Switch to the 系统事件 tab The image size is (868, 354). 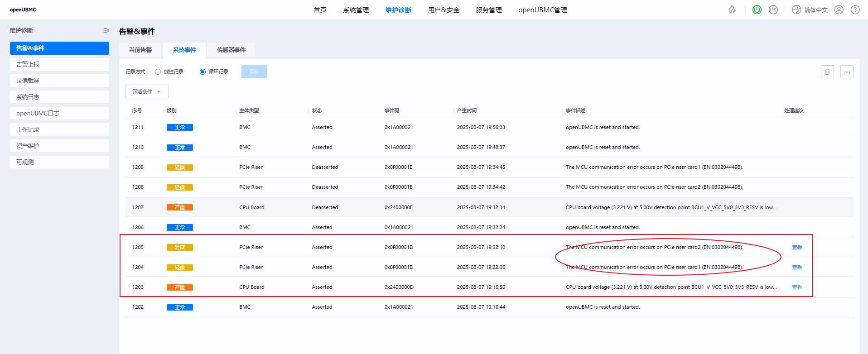pyautogui.click(x=184, y=50)
